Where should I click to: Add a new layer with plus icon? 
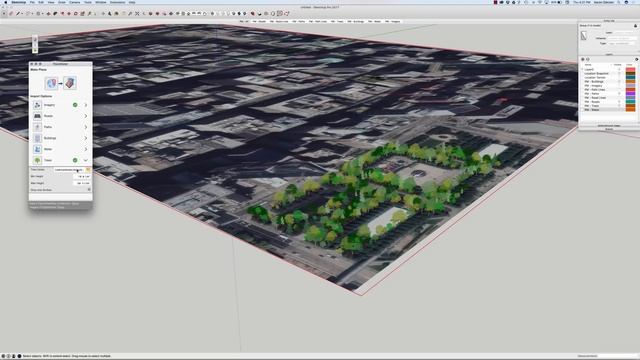tap(582, 59)
